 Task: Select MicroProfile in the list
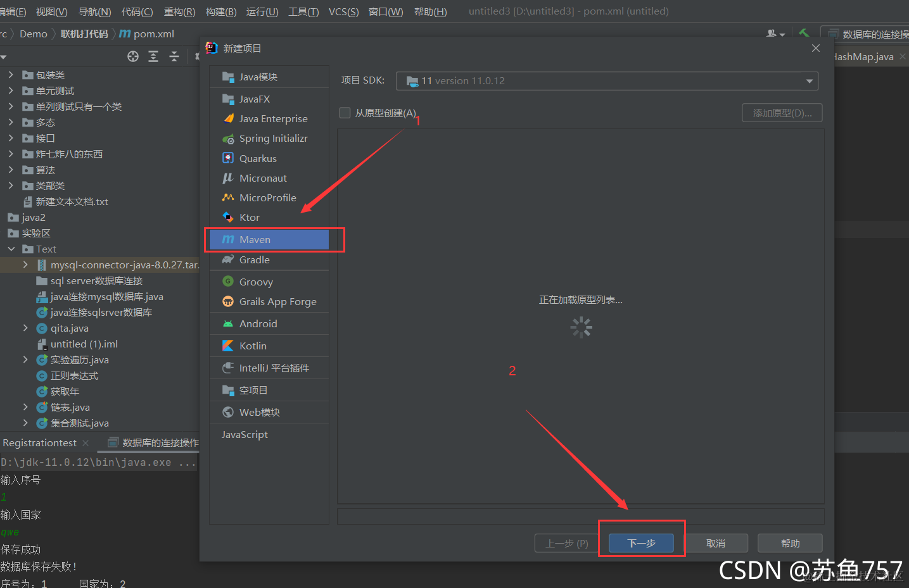point(269,197)
